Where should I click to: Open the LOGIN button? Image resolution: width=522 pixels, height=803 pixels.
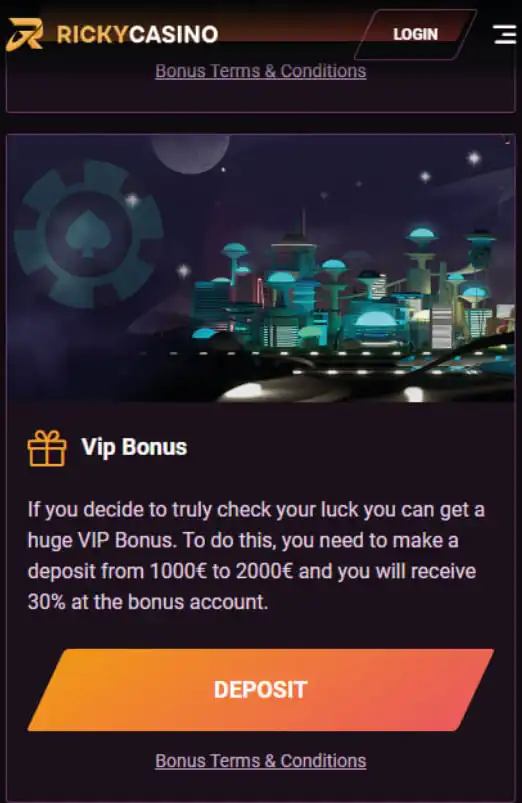tap(415, 34)
